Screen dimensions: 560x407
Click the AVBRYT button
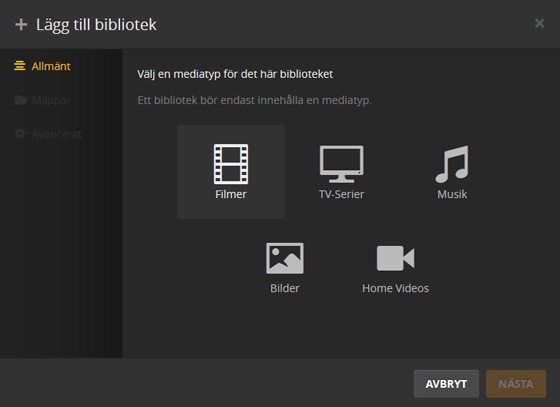[446, 384]
